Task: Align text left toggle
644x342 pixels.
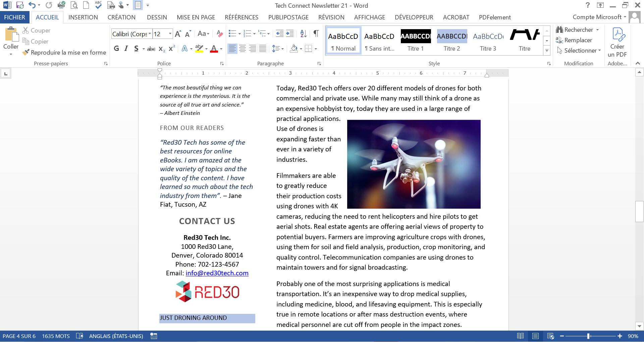Action: (x=232, y=49)
